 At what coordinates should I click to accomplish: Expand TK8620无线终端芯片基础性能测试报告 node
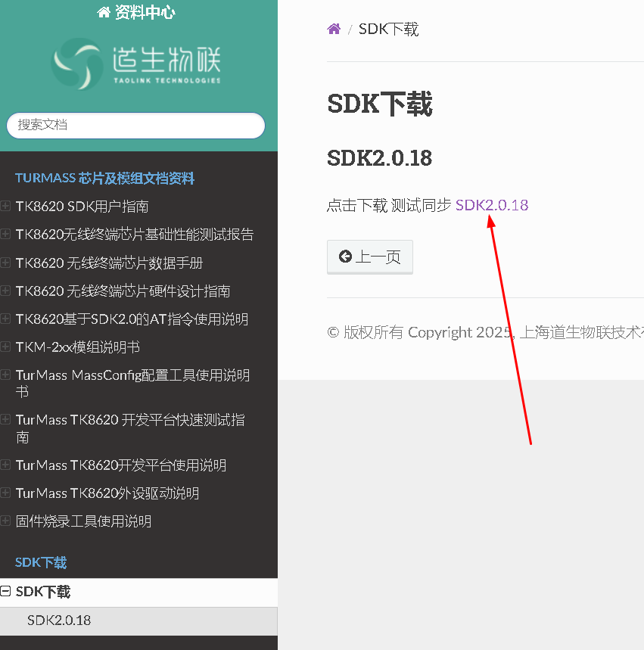pos(5,235)
